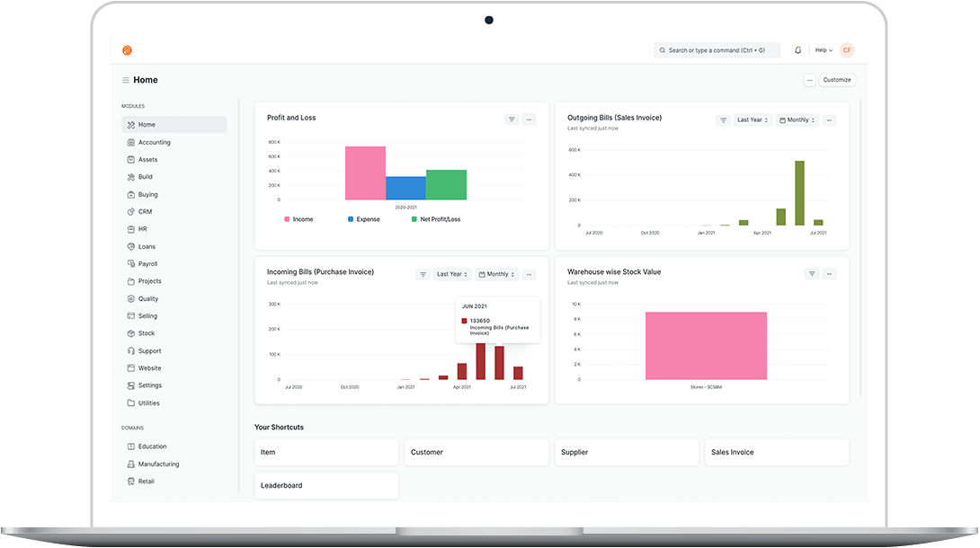Click the ERPNext logo icon
This screenshot has width=980, height=548.
tap(127, 50)
